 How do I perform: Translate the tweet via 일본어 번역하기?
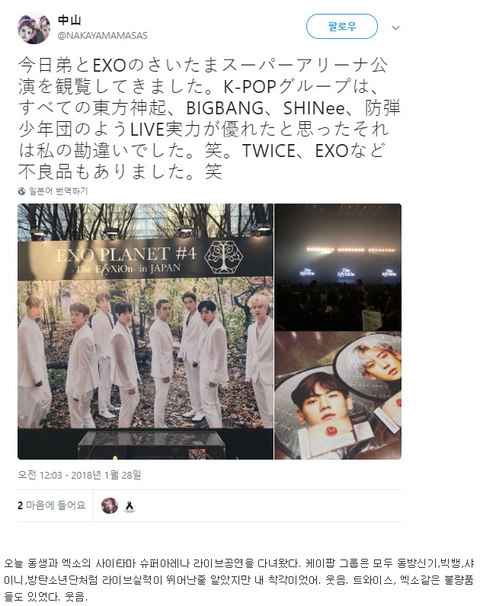click(58, 191)
